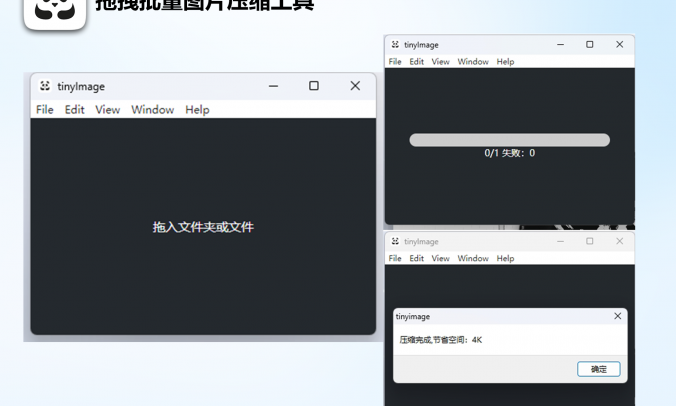This screenshot has width=676, height=406.
Task: Maximize the large tinyImage window
Action: click(314, 86)
